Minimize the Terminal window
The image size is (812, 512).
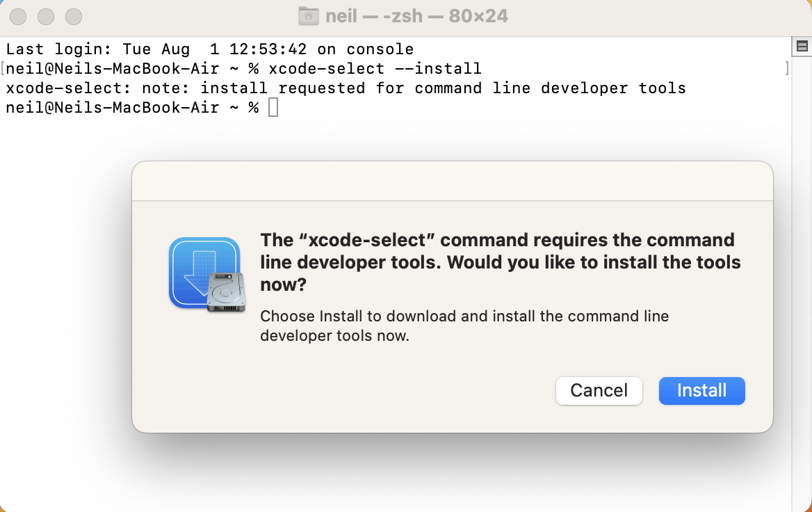pos(46,16)
